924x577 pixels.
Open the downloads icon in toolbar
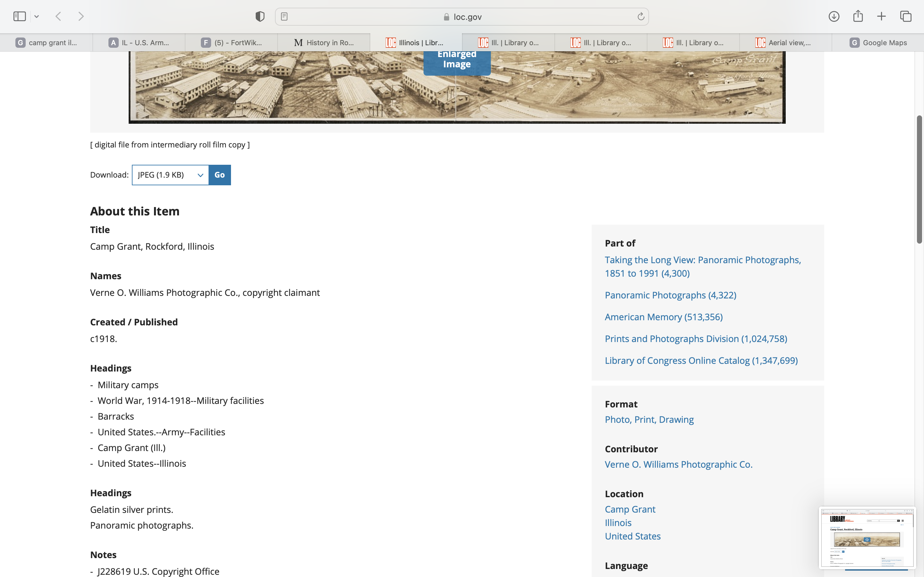click(x=834, y=16)
